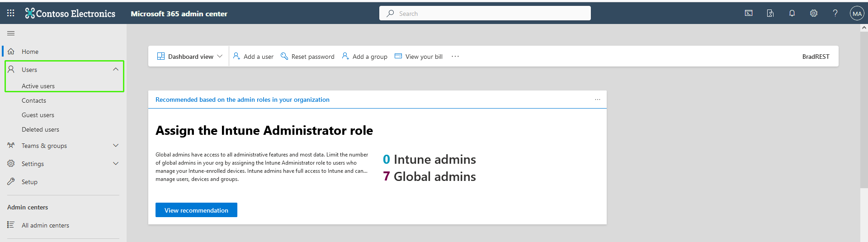Click the Add a user label

259,57
